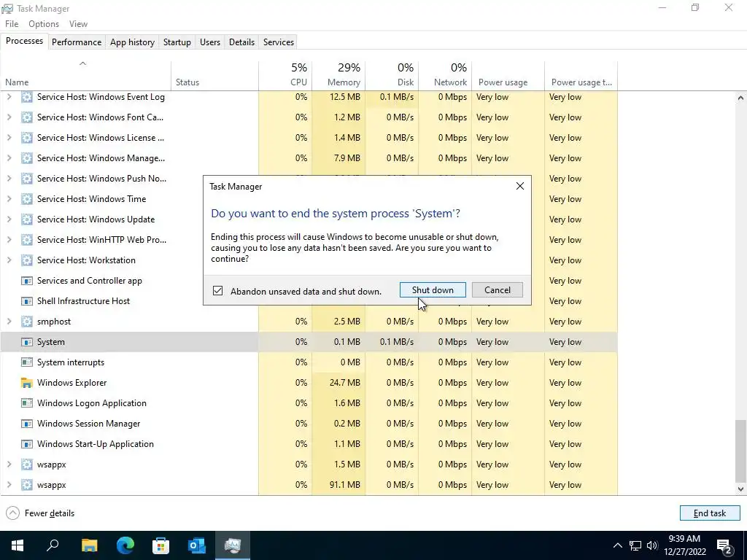Click the scrollbar down arrow

740,489
